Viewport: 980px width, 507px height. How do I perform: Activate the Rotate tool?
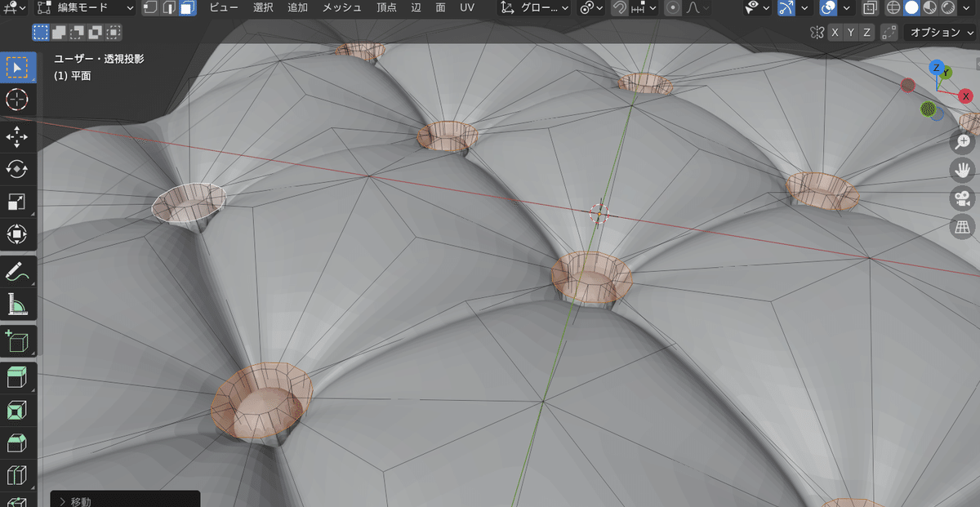[17, 169]
